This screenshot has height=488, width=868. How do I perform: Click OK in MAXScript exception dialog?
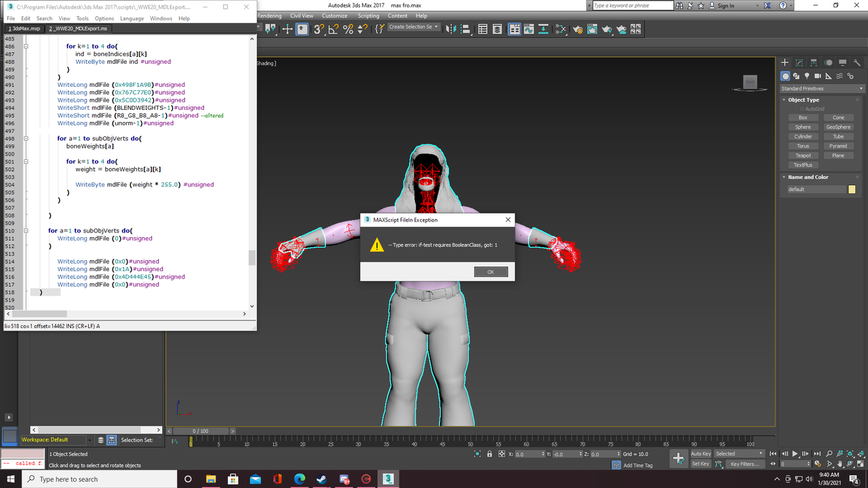point(491,272)
